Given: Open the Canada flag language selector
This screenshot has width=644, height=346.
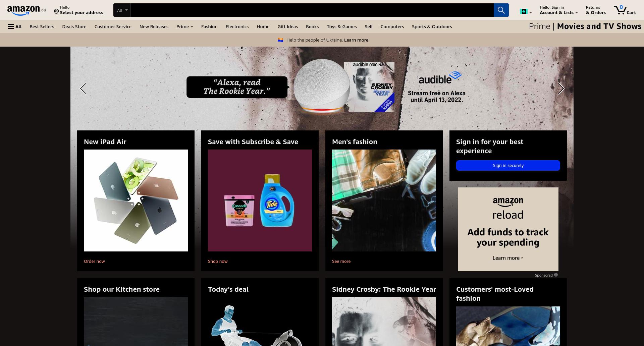Looking at the screenshot, I should pyautogui.click(x=526, y=12).
